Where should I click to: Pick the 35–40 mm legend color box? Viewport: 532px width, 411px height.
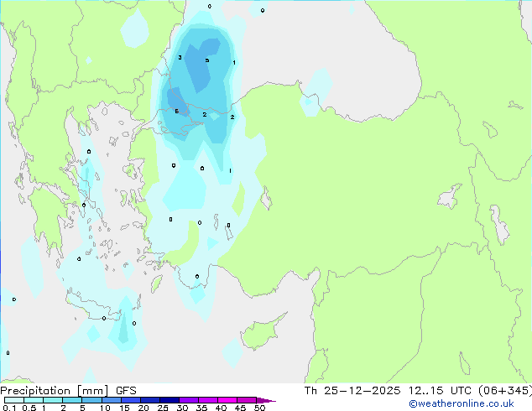[x=208, y=400]
